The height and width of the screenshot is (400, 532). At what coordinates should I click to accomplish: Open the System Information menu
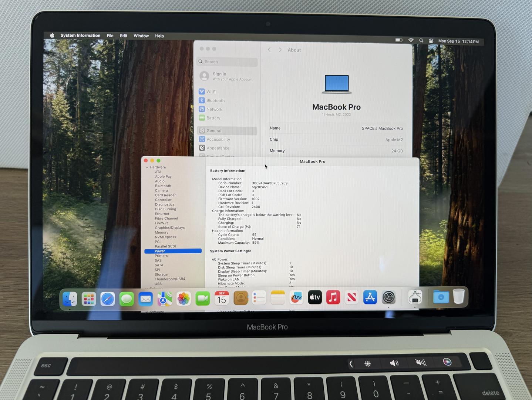80,36
